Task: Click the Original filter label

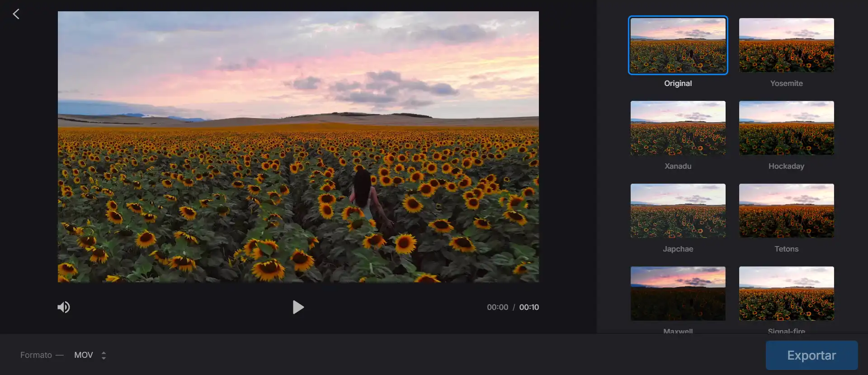Action: [678, 83]
